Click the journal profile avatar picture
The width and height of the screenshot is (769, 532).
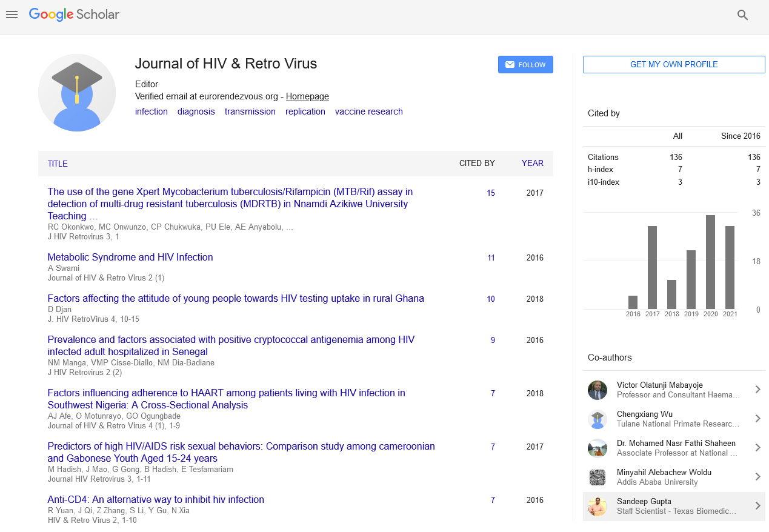(77, 93)
